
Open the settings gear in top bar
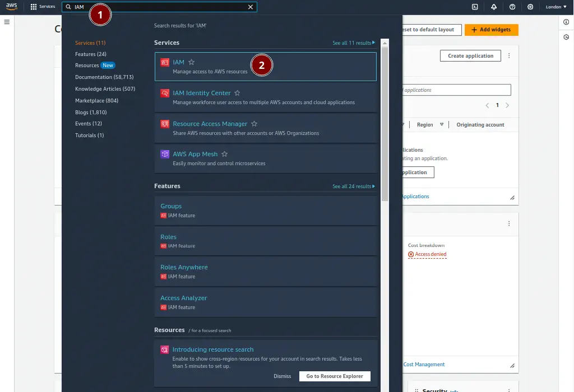530,7
